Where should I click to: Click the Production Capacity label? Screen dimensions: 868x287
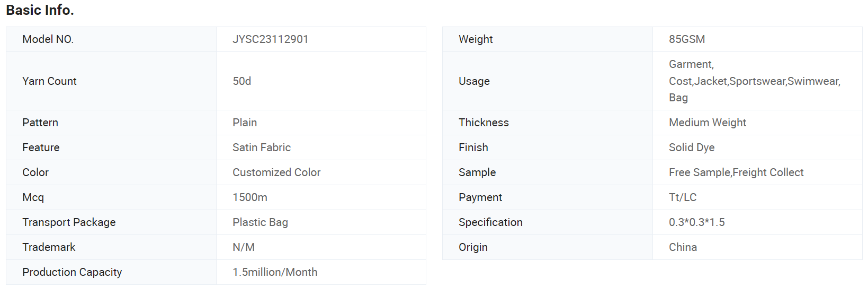coord(72,272)
